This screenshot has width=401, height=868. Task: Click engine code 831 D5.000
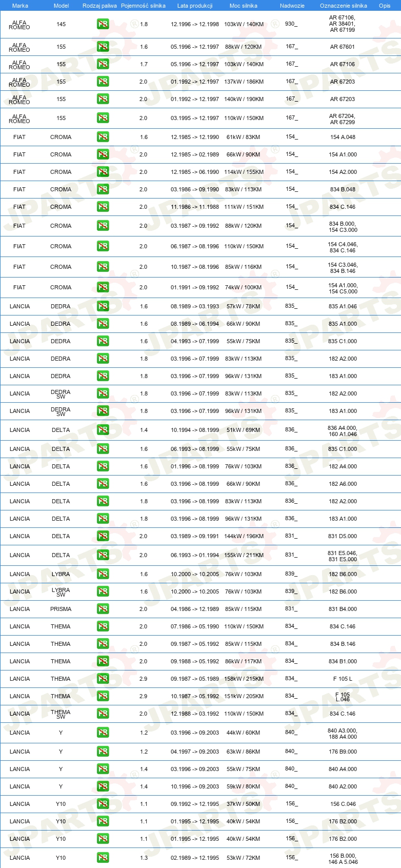343,536
